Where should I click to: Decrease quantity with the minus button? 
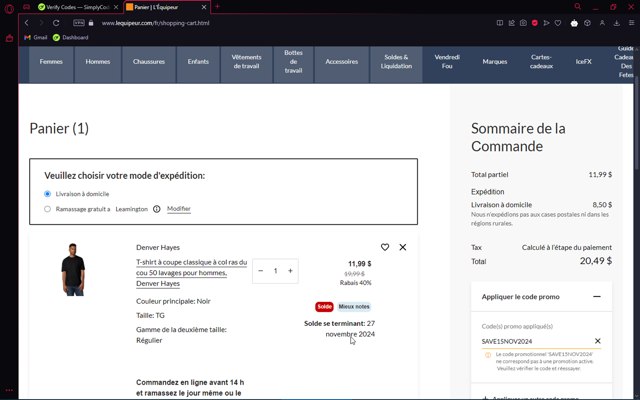[x=261, y=271]
